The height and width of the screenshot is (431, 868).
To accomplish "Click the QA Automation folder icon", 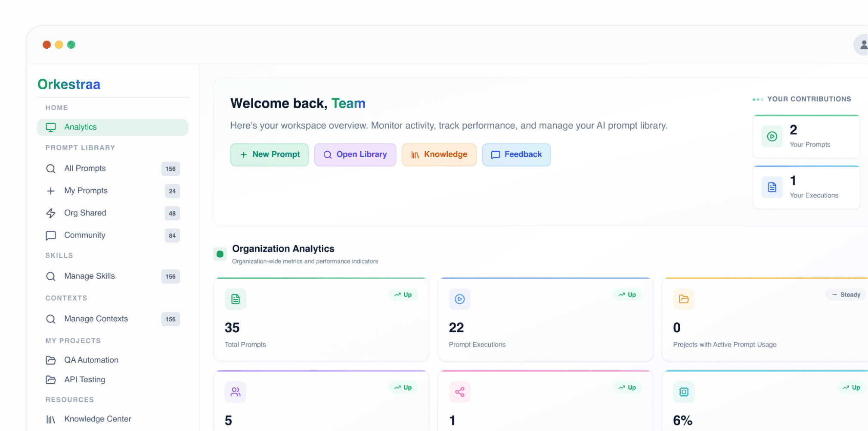I will click(51, 360).
